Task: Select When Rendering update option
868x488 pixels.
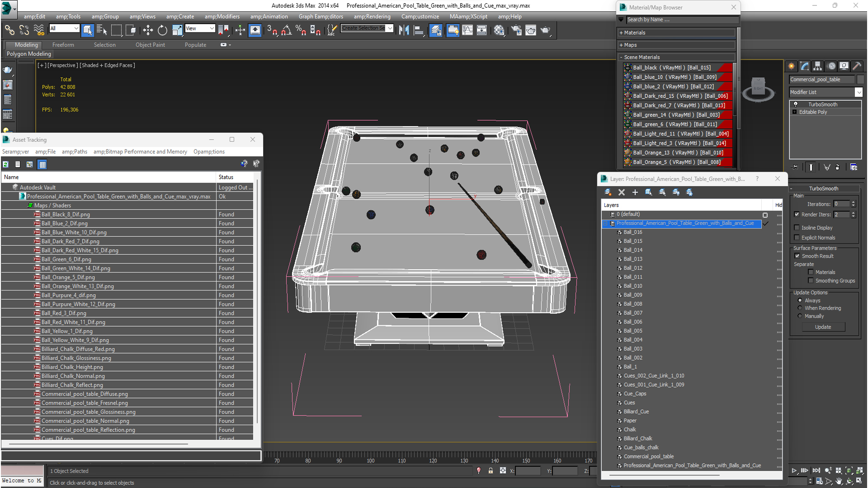Action: 800,308
